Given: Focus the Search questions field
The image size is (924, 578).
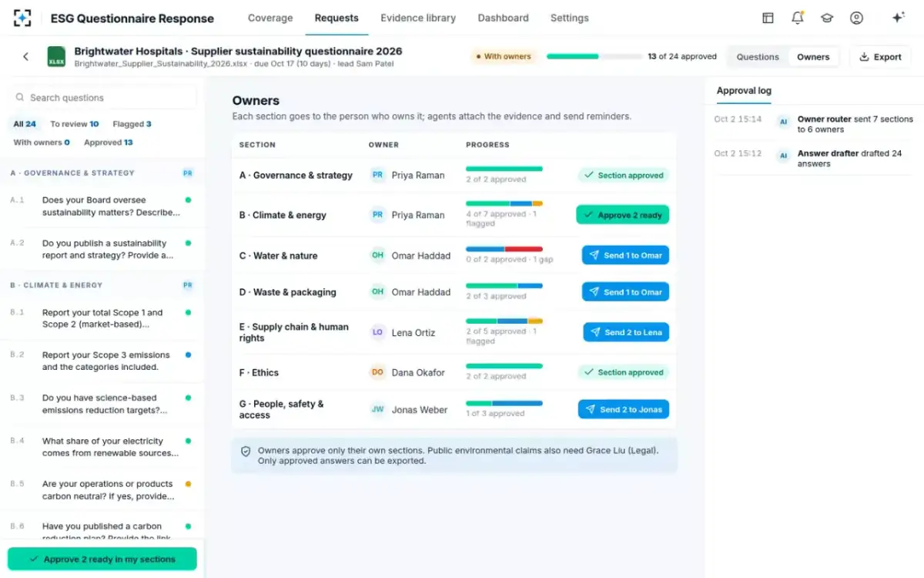Looking at the screenshot, I should (x=102, y=98).
